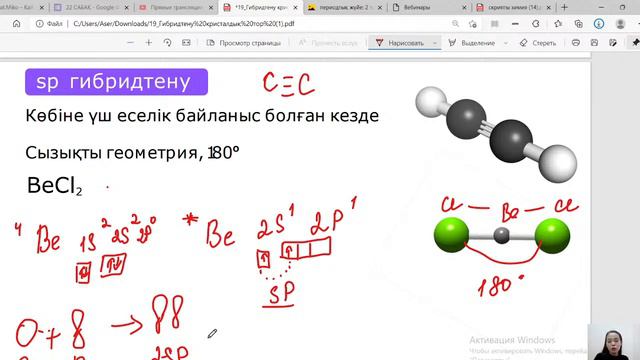
Task: Switch to the периодтық жүйе tab
Action: coord(345,7)
